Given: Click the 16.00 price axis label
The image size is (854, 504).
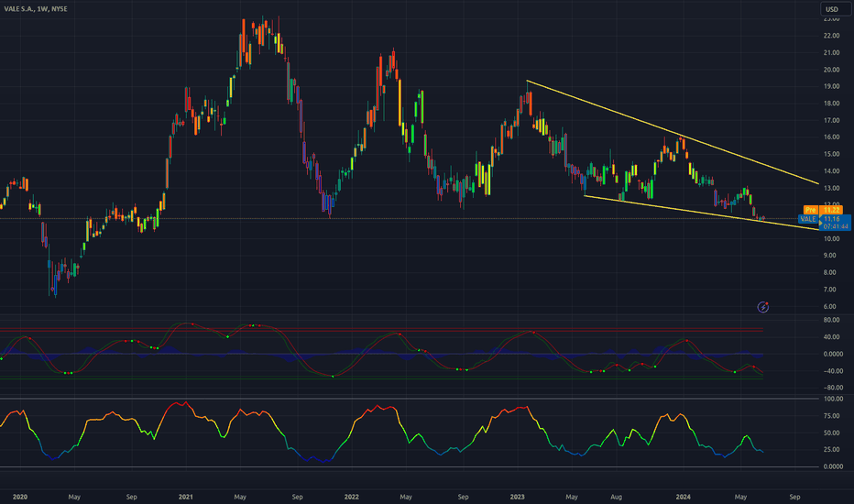Looking at the screenshot, I should 832,137.
